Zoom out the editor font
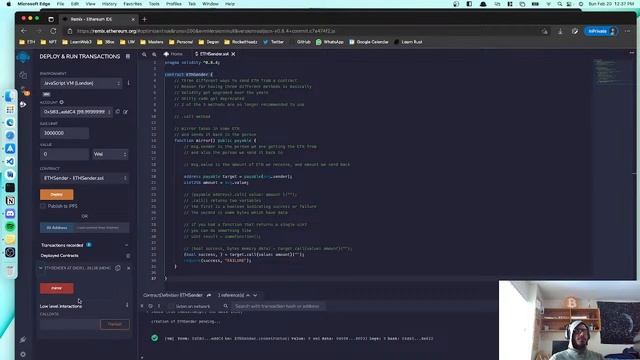 (144, 54)
